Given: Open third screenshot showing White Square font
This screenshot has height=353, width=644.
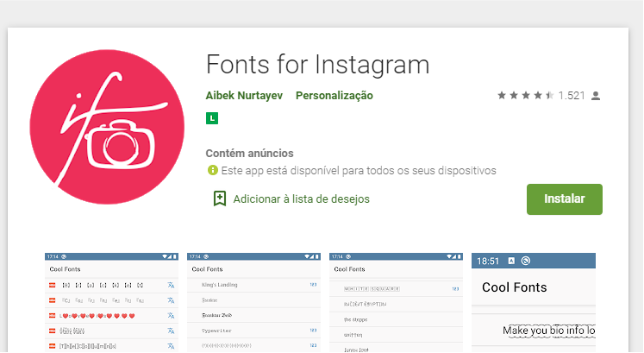Looking at the screenshot, I should pos(396,302).
